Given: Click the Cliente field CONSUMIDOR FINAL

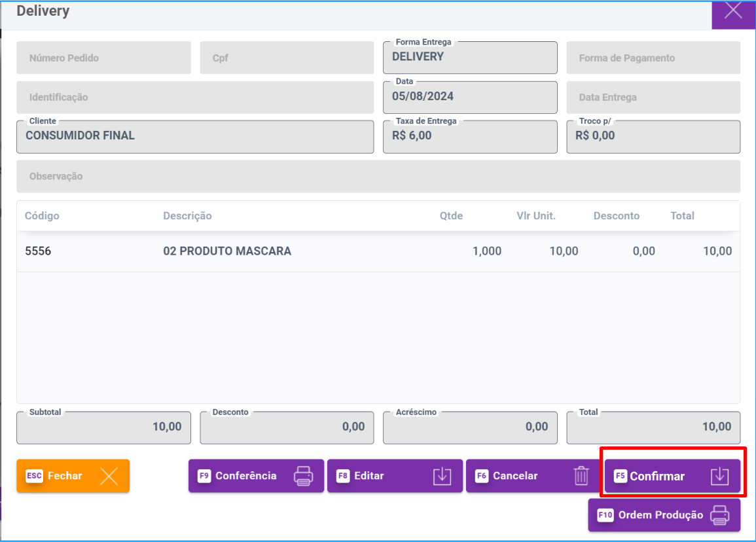Looking at the screenshot, I should 195,137.
